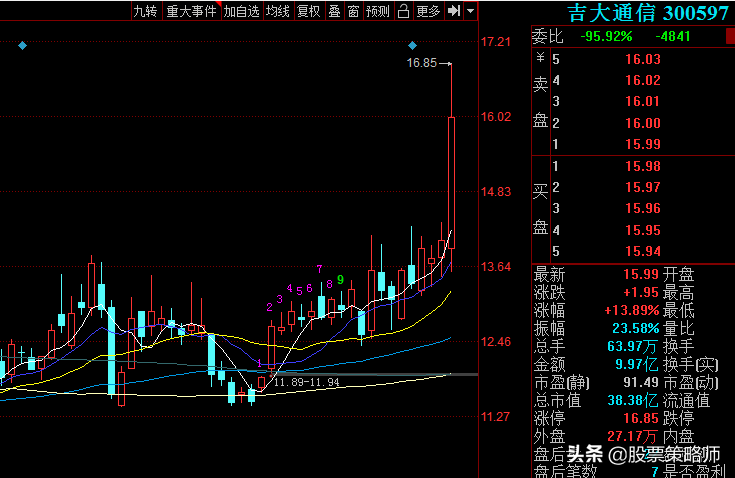Select stock title 吉大通信 300597
Screen dimensions: 735x478
[x=648, y=13]
